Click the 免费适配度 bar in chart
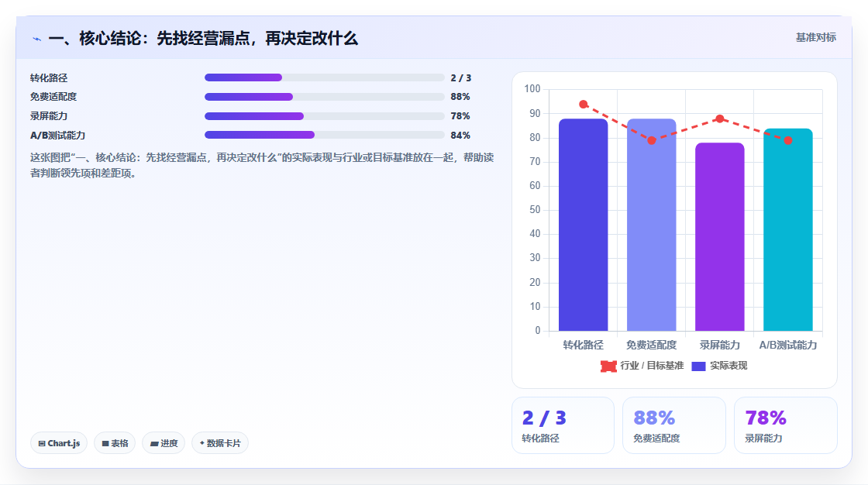 pyautogui.click(x=652, y=225)
